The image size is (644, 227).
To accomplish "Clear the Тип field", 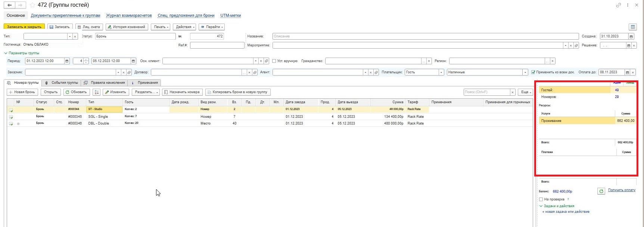I will [75, 36].
